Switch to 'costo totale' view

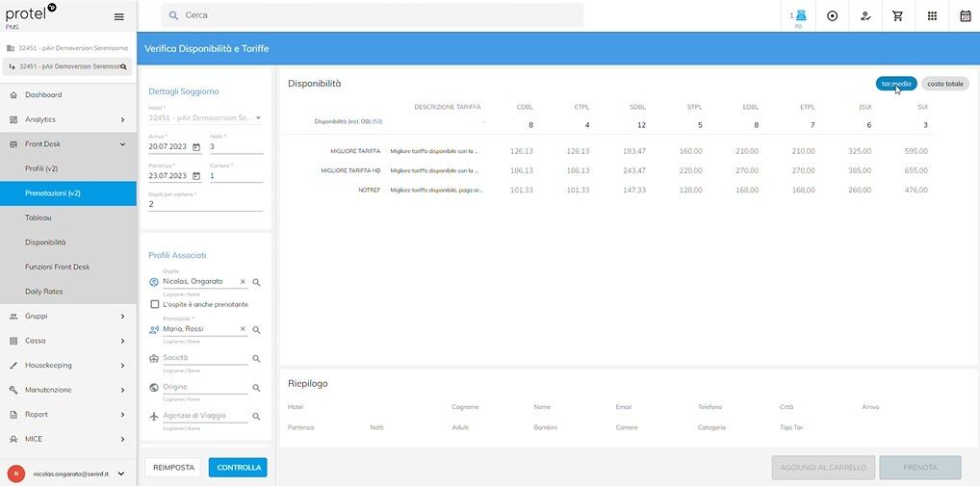click(x=944, y=84)
